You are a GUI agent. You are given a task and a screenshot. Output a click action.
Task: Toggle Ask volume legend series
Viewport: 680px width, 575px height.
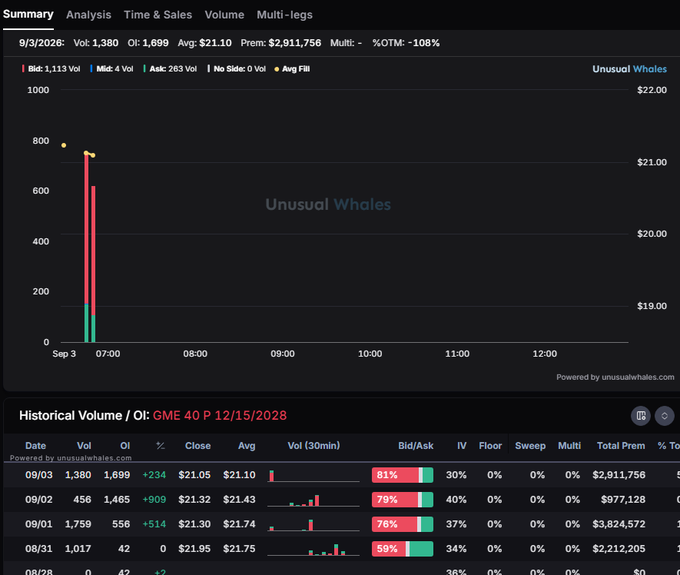[x=170, y=69]
